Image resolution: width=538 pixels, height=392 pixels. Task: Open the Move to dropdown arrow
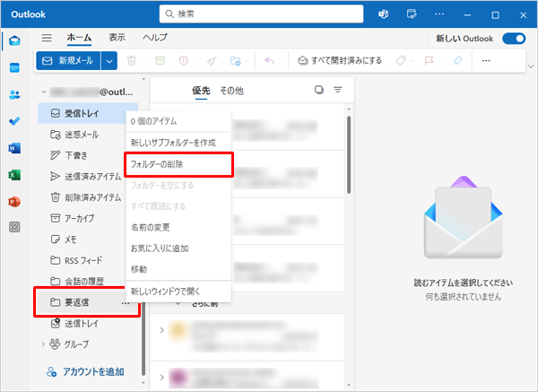tap(247, 61)
